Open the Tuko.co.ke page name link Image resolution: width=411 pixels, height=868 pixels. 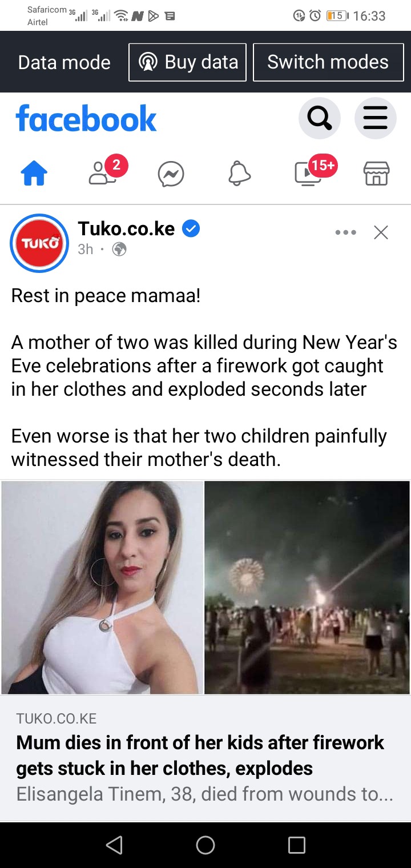(x=126, y=228)
